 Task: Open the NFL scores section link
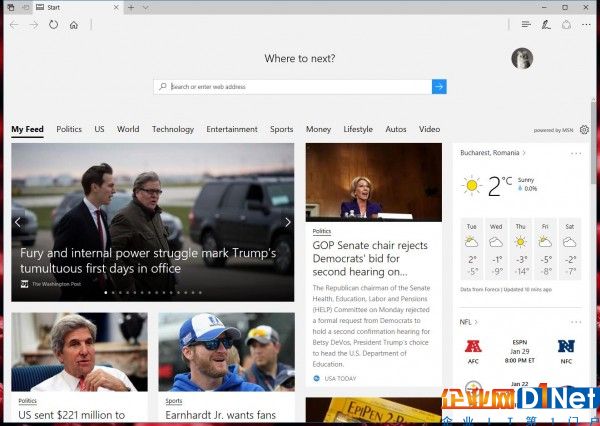(x=468, y=322)
